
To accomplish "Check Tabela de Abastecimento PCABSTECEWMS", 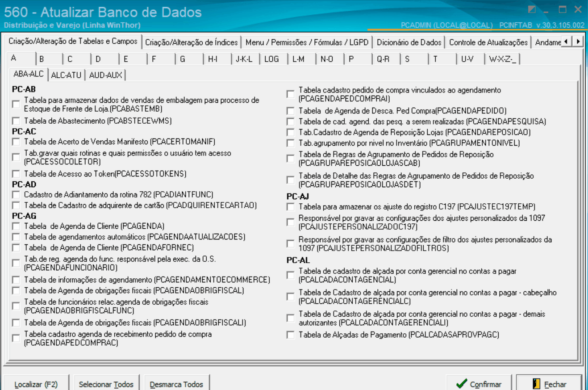I will pyautogui.click(x=16, y=121).
